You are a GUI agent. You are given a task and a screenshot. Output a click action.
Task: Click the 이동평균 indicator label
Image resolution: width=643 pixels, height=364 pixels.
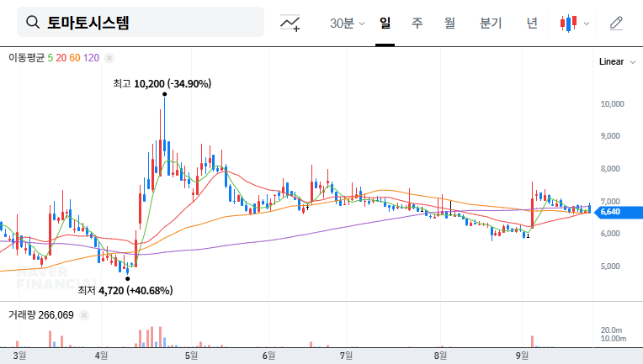click(x=26, y=58)
